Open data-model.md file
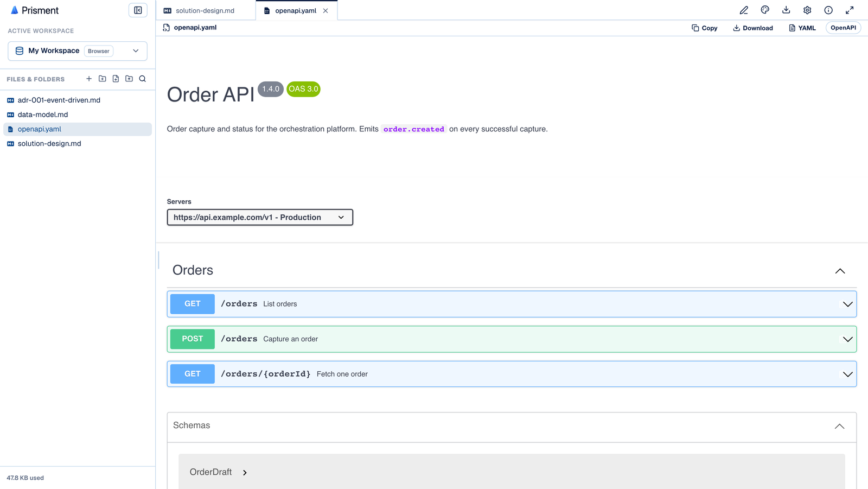The image size is (868, 489). pyautogui.click(x=78, y=115)
